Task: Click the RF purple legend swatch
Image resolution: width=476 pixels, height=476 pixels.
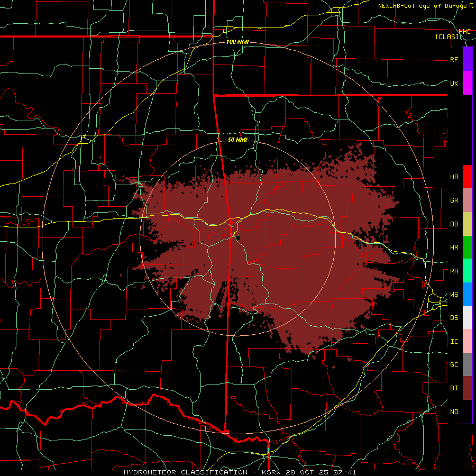Action: pos(467,59)
